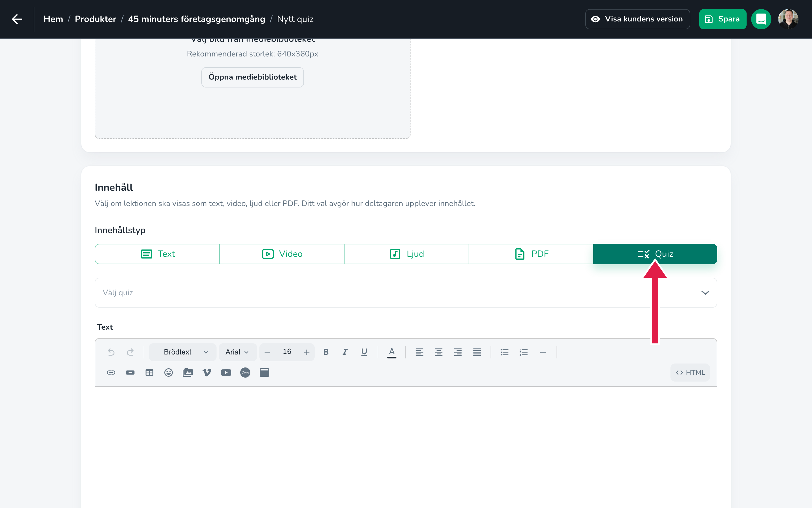Open the Hem breadcrumb link
The width and height of the screenshot is (812, 508).
click(53, 19)
